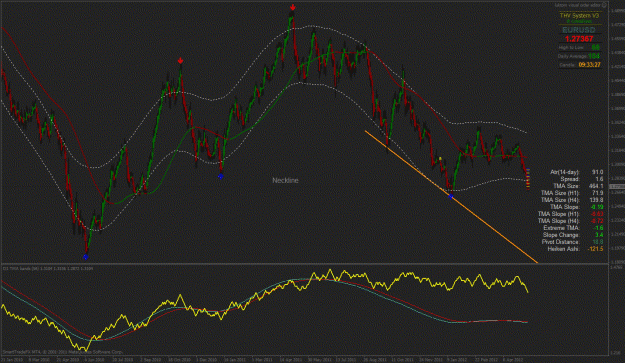Select the orange diagonal trendline

[x=451, y=196]
